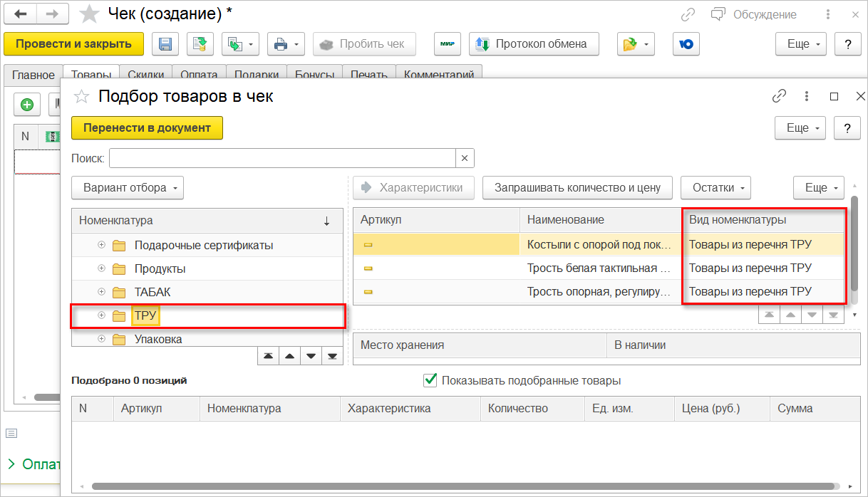
Task: Add row with green plus icon
Action: [x=27, y=105]
